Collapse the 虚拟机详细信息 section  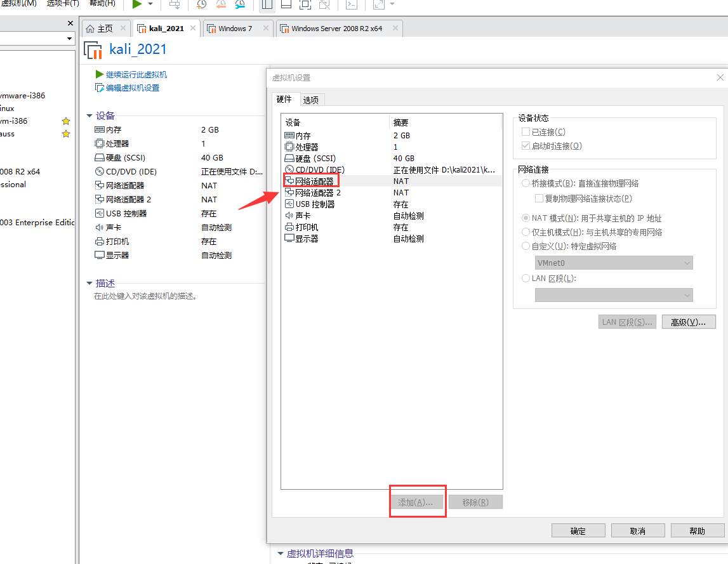coord(281,553)
